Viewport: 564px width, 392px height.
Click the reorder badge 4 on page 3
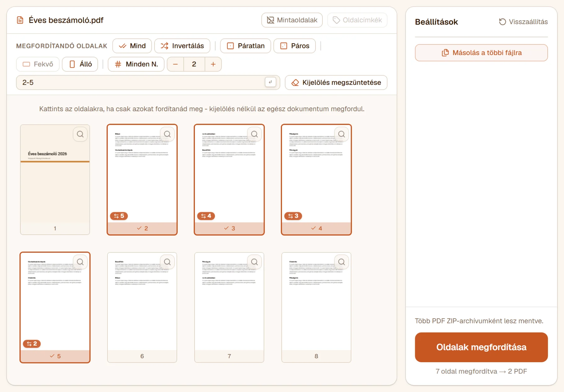point(206,216)
